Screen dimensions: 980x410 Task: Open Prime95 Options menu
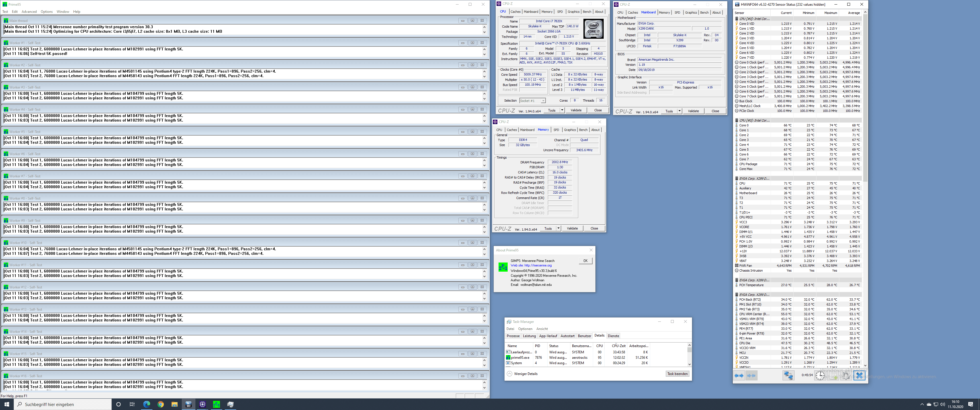47,12
